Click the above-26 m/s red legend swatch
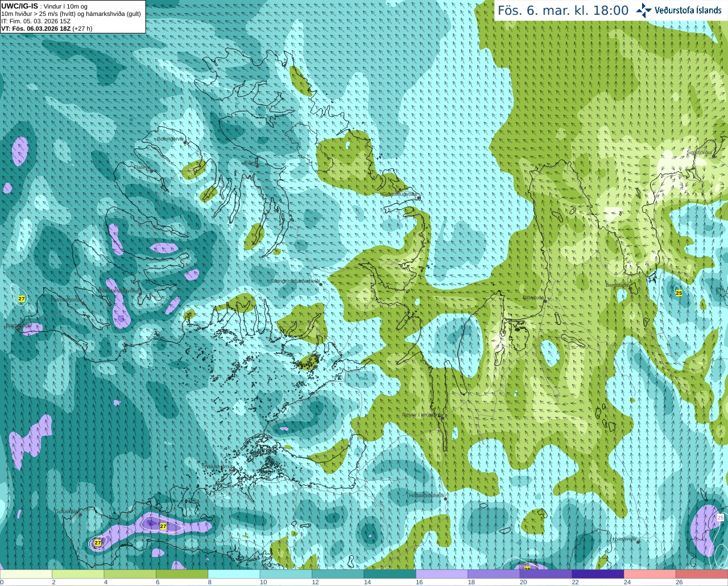Image resolution: width=728 pixels, height=586 pixels. pyautogui.click(x=702, y=574)
